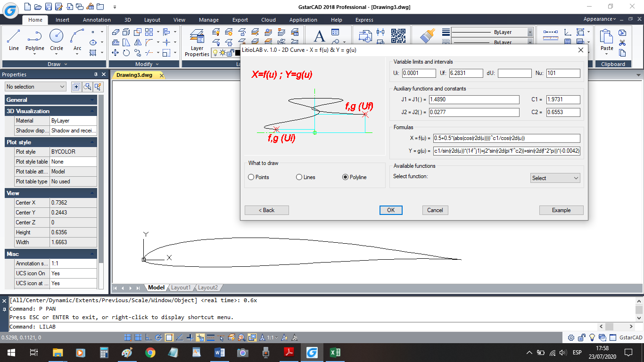Open Microsoft Word from taskbar

pyautogui.click(x=220, y=352)
